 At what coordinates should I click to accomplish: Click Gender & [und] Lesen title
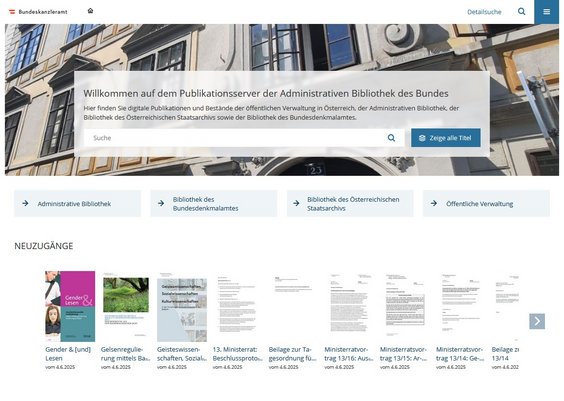tap(68, 354)
